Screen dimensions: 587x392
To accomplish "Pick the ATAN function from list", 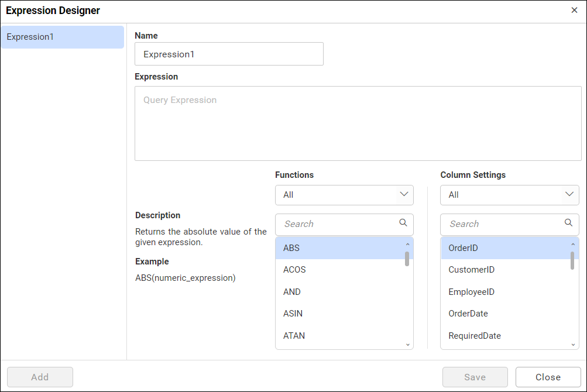I will [294, 336].
